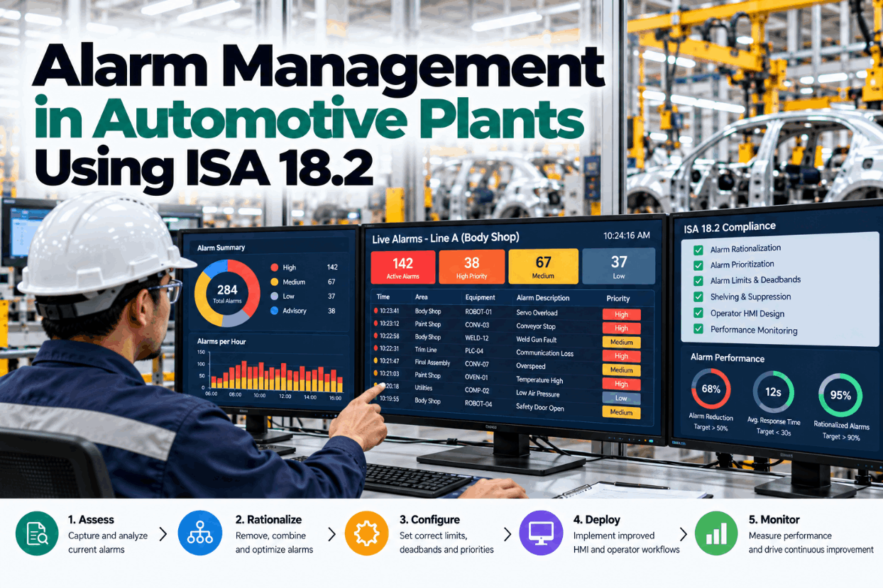Click the blue Advisory legend swatch

pyautogui.click(x=275, y=311)
